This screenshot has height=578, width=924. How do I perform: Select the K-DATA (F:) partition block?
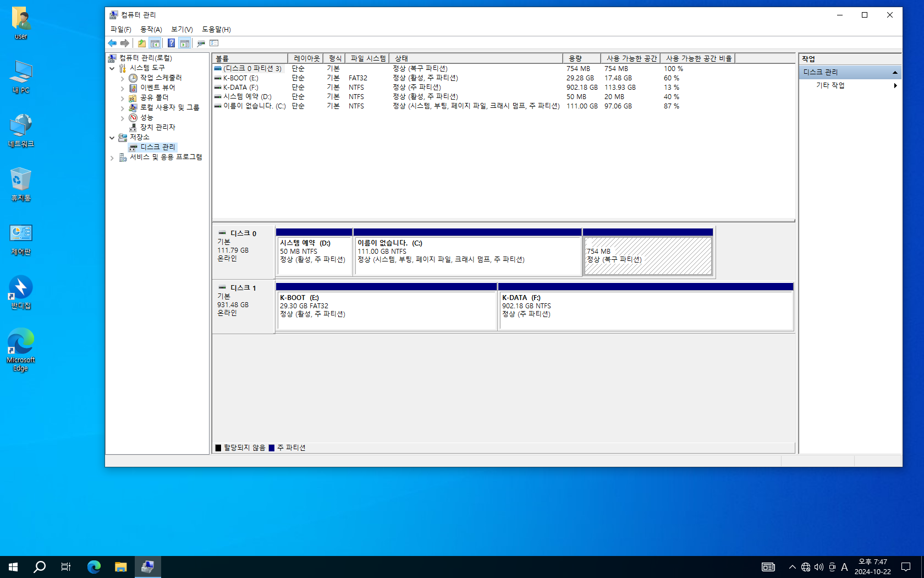[646, 307]
